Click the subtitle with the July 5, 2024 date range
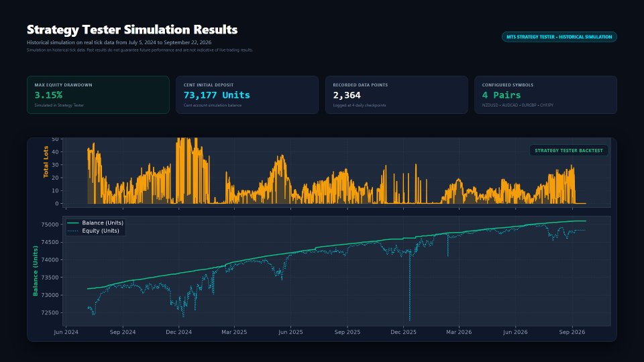This screenshot has width=644, height=362. (119, 42)
